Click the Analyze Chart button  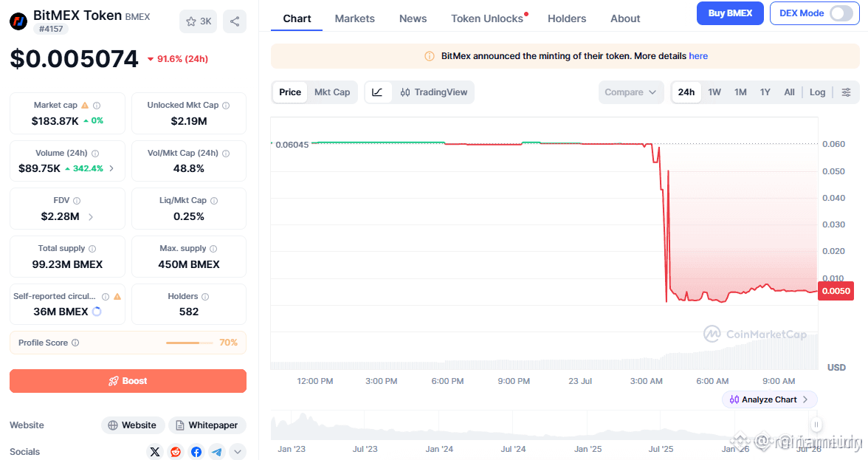click(x=769, y=399)
